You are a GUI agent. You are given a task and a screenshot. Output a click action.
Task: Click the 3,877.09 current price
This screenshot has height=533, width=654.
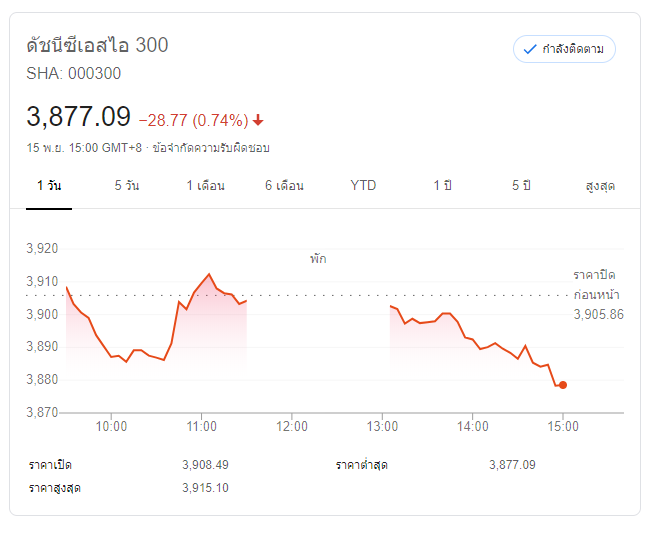79,117
